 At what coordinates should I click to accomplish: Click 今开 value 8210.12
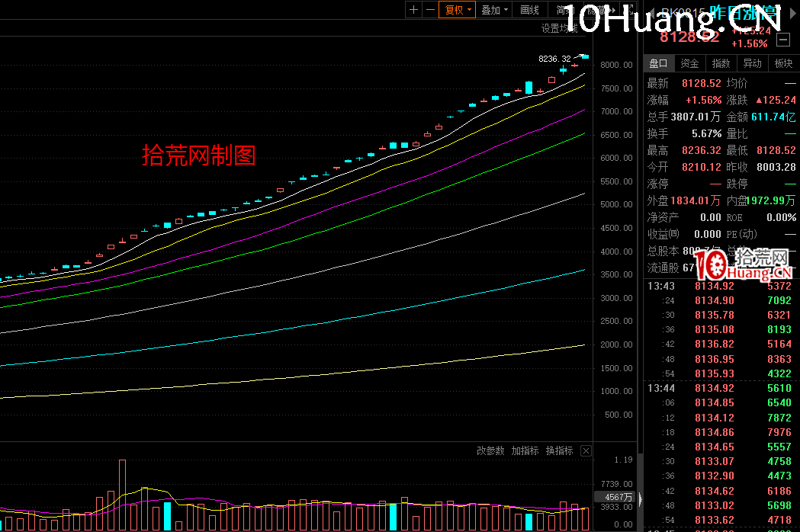[x=702, y=168]
